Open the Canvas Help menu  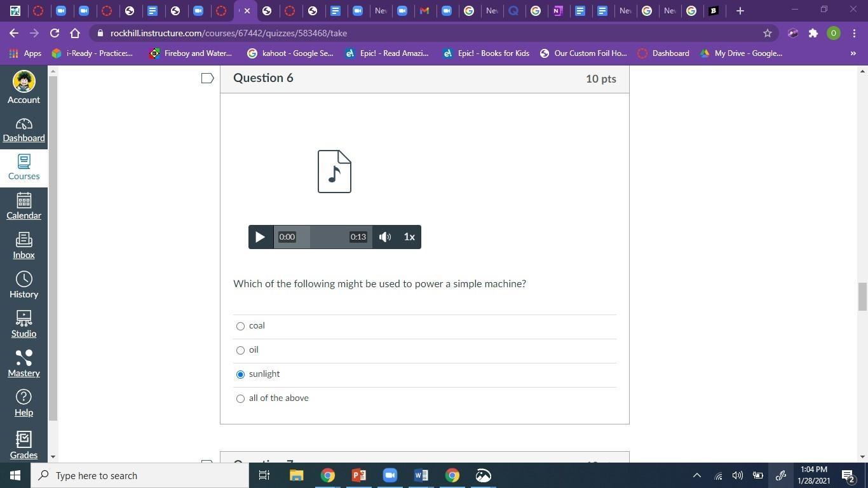pos(24,403)
